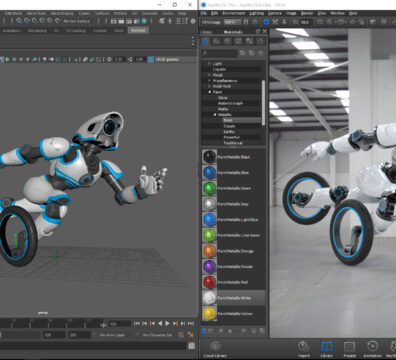Open the No Character Set dropdown in Maya

coord(157,335)
